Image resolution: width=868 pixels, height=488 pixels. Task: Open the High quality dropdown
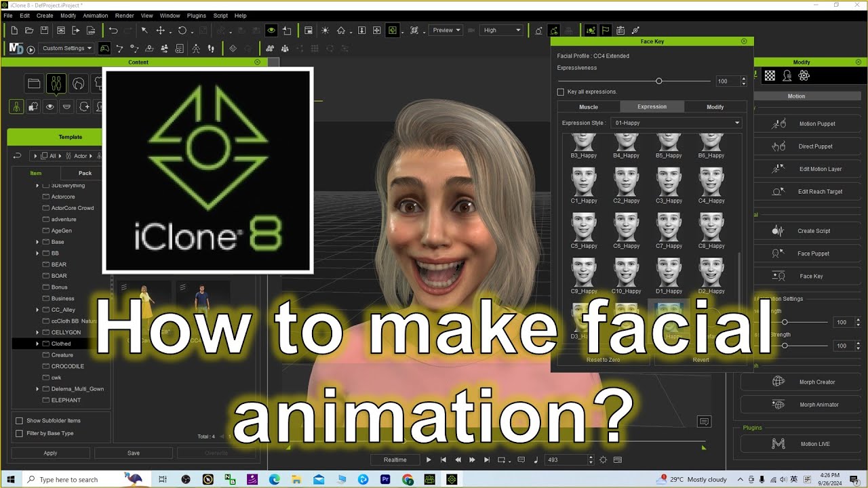[502, 30]
